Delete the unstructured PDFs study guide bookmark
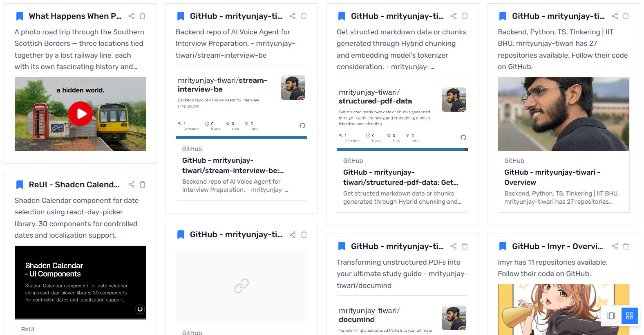Screen dimensions: 644x335 pyautogui.click(x=465, y=246)
